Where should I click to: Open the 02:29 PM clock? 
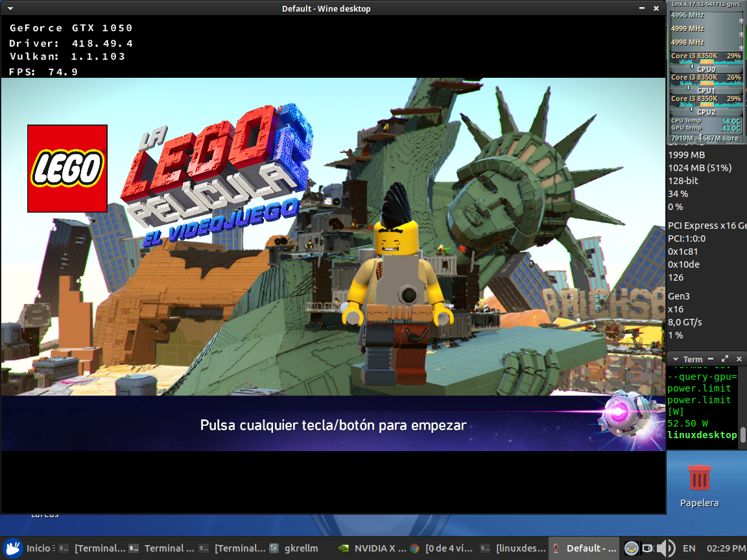pos(726,548)
